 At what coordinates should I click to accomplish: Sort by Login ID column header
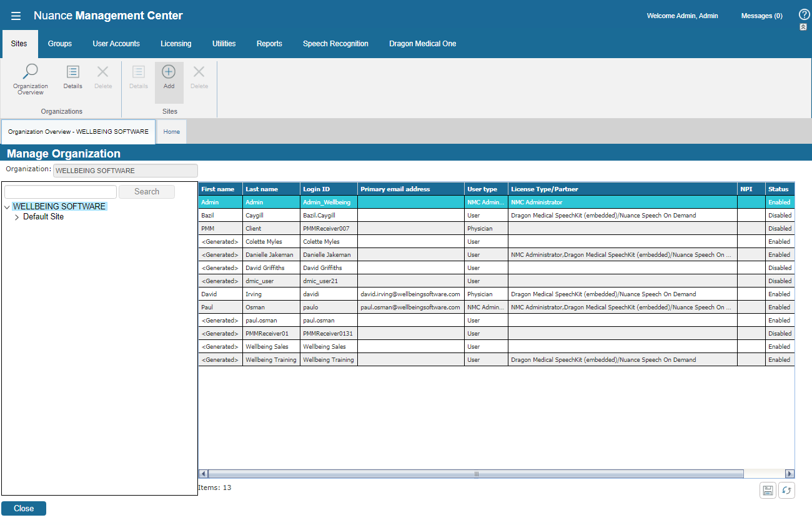click(329, 189)
